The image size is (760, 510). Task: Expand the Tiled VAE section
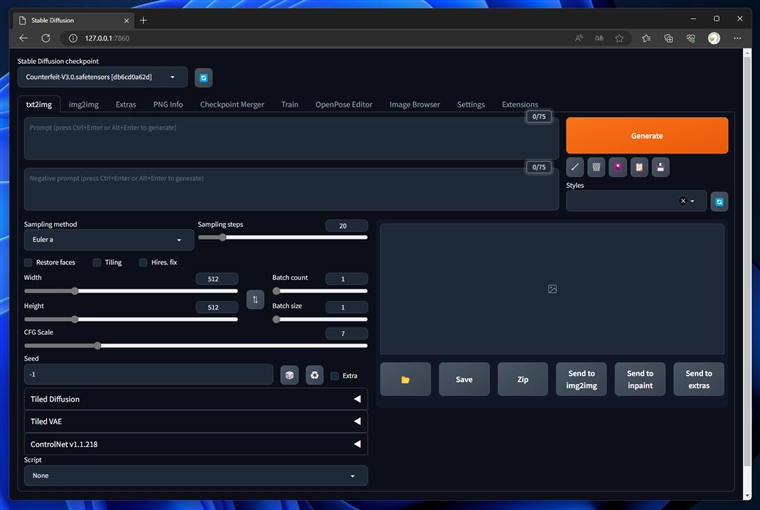[x=196, y=421]
